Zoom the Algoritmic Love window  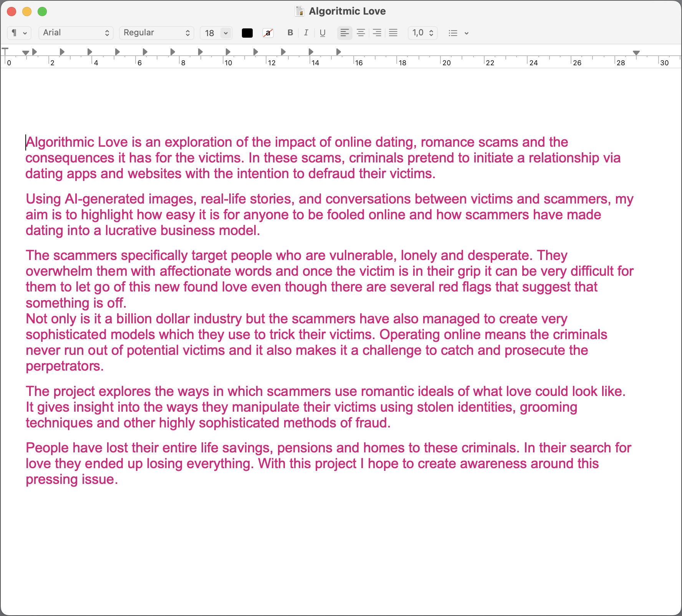[x=42, y=12]
